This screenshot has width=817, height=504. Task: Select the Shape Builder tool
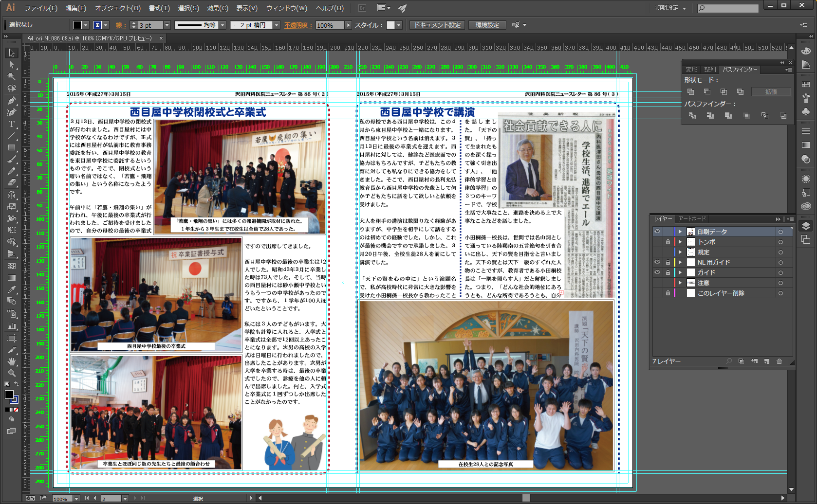12,242
